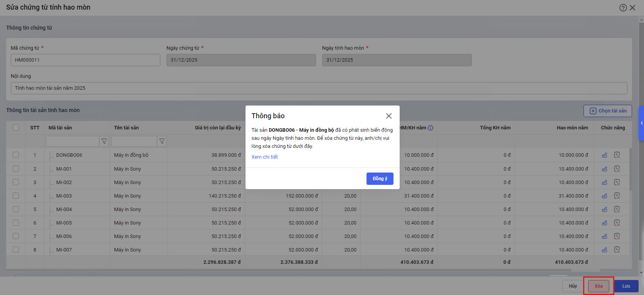Expand the right side panel arrow
Image resolution: width=644 pixels, height=295 pixels.
pyautogui.click(x=641, y=123)
